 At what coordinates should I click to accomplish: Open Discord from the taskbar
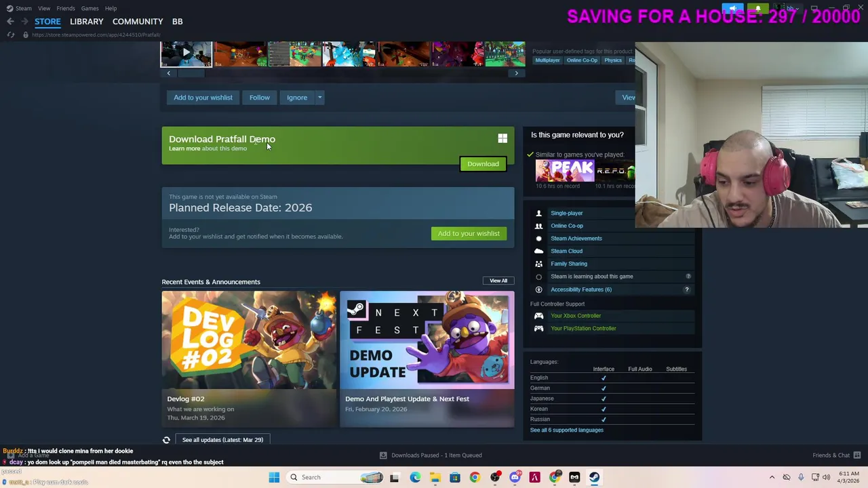515,477
